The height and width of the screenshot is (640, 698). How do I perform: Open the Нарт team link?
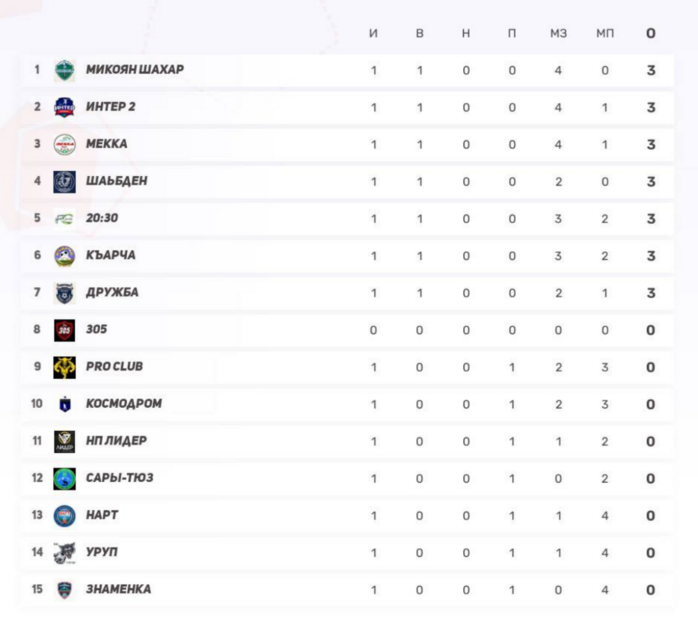click(x=102, y=515)
